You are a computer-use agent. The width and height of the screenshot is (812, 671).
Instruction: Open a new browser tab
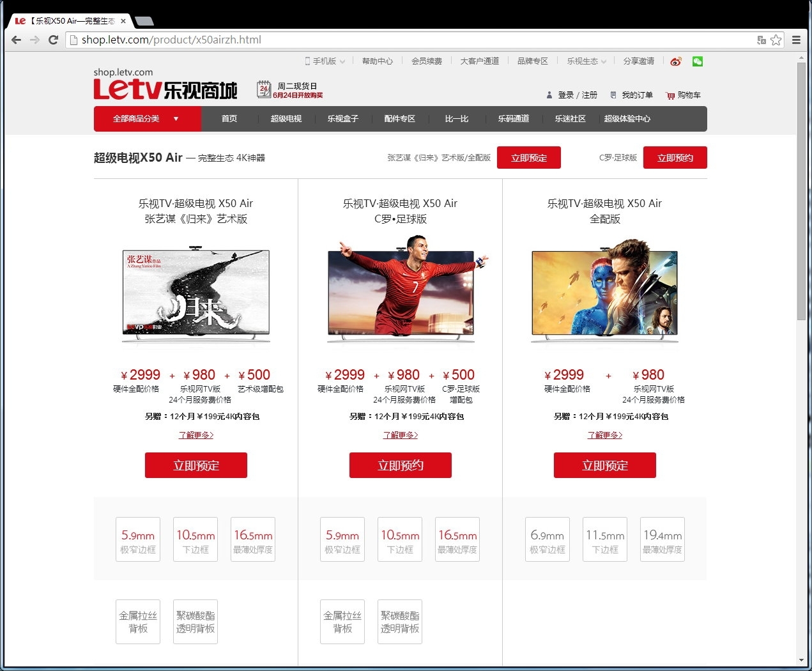[144, 21]
